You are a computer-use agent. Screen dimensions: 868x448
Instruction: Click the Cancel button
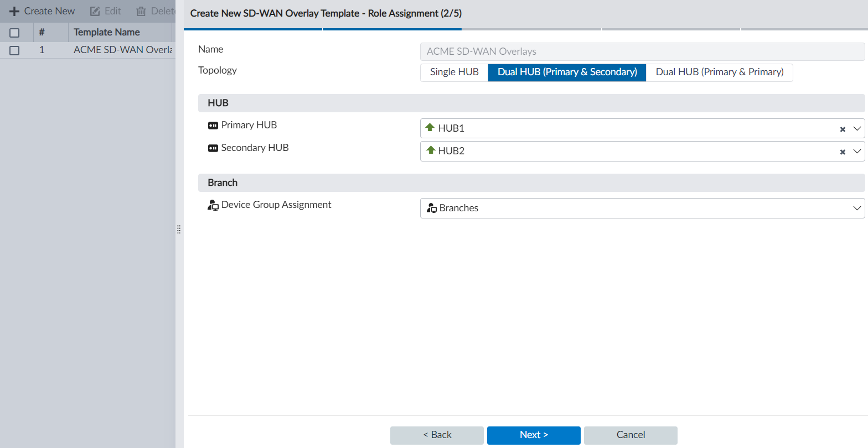631,435
